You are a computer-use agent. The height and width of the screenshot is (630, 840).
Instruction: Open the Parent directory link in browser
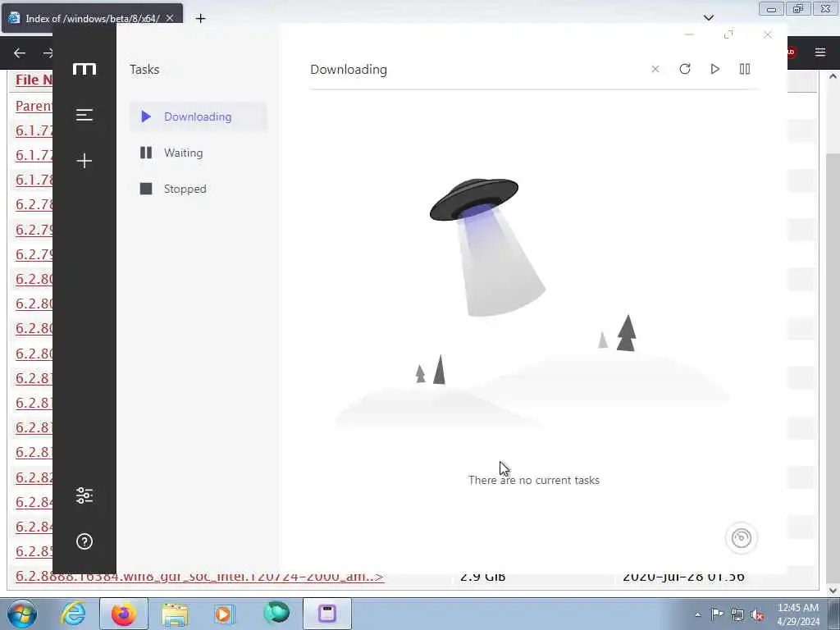34,106
